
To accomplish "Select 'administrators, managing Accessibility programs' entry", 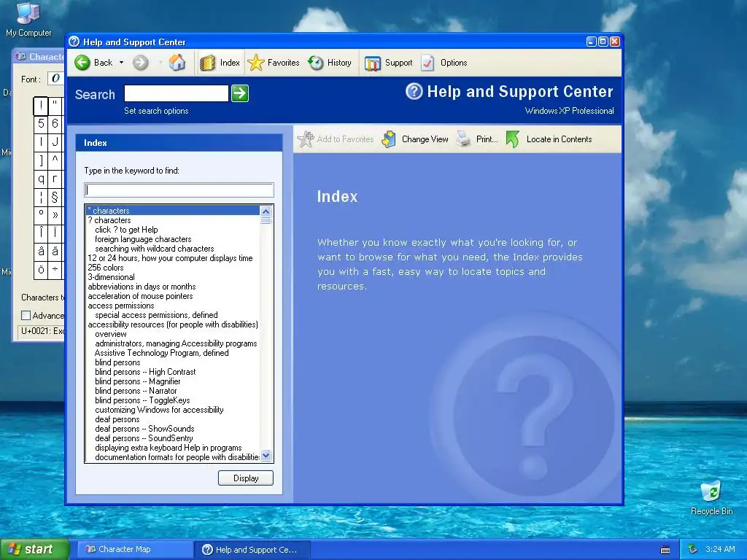I will tap(172, 343).
